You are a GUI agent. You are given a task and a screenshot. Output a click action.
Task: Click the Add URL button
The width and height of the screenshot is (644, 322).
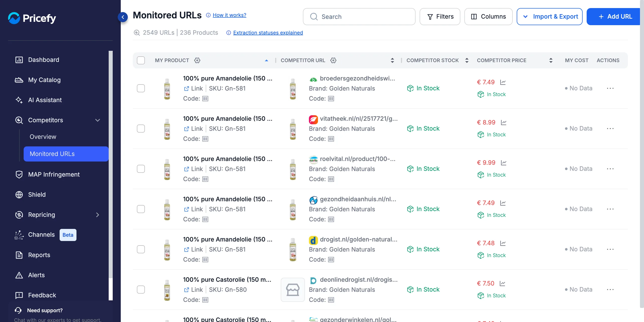tap(614, 17)
